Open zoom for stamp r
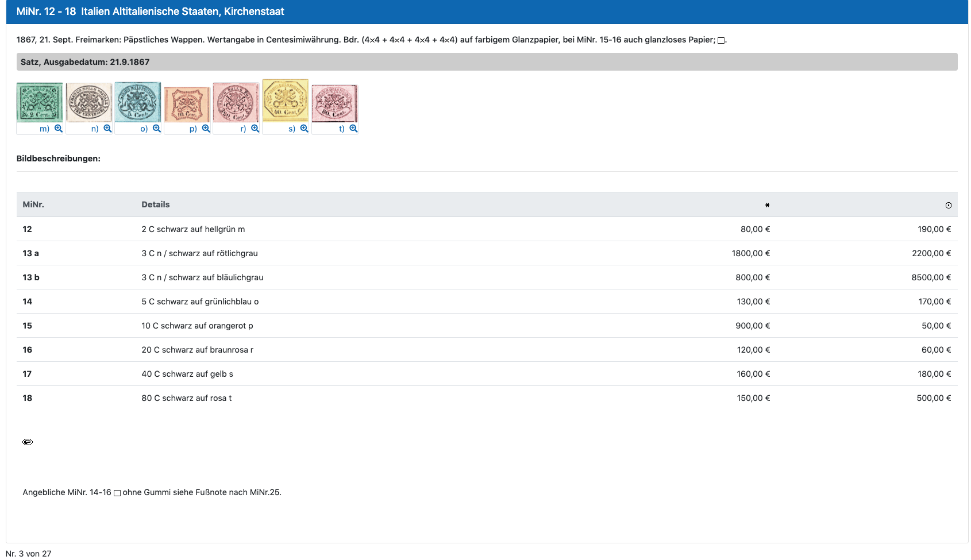Image resolution: width=971 pixels, height=560 pixels. click(x=255, y=129)
